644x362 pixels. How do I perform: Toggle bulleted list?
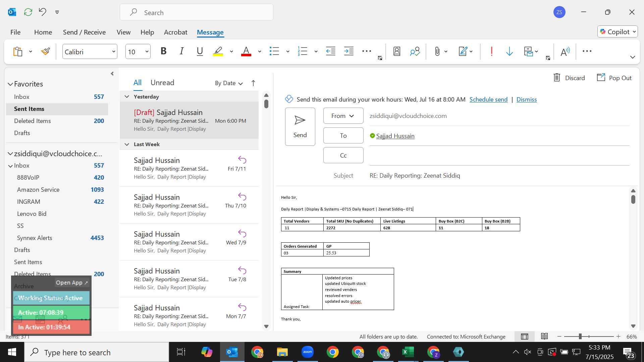coord(274,51)
